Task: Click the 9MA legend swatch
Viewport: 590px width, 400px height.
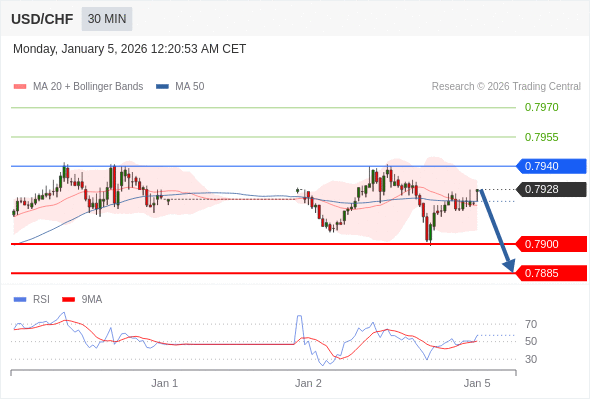Action: click(x=68, y=300)
